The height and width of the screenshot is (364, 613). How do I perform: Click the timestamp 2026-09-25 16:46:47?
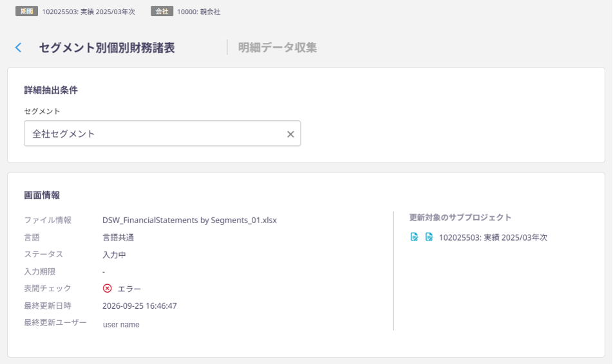pos(140,306)
